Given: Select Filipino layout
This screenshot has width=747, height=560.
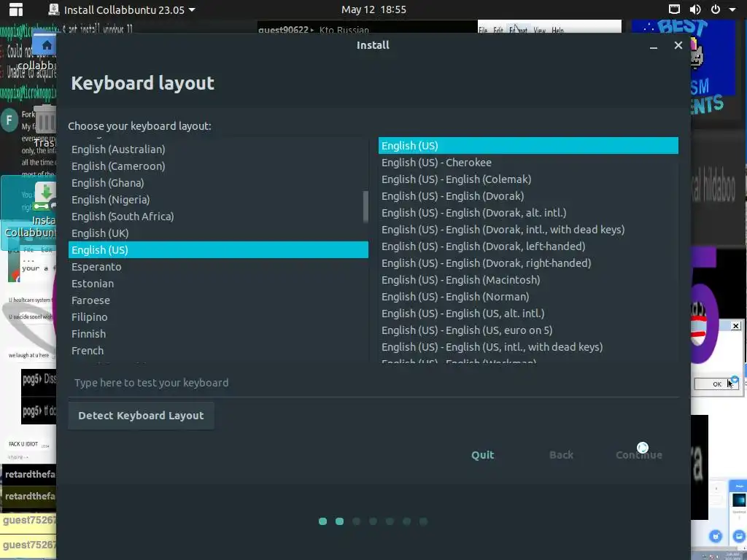Looking at the screenshot, I should coord(218,316).
